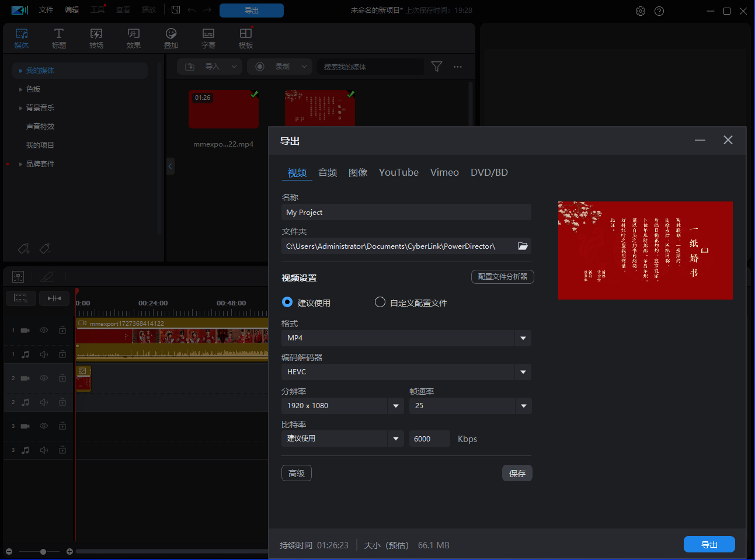Switch to the image export tab
Screen dimensions: 755x560
pos(358,172)
